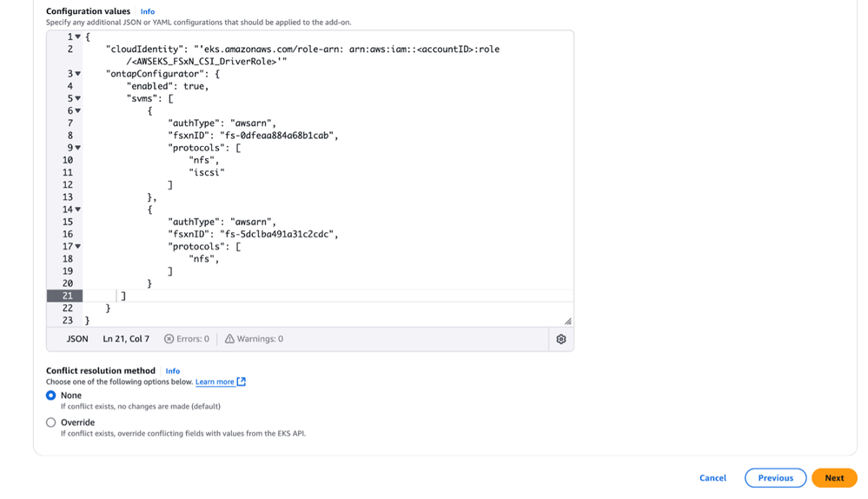The image size is (868, 499).
Task: Go back with the Previous button
Action: pyautogui.click(x=775, y=478)
